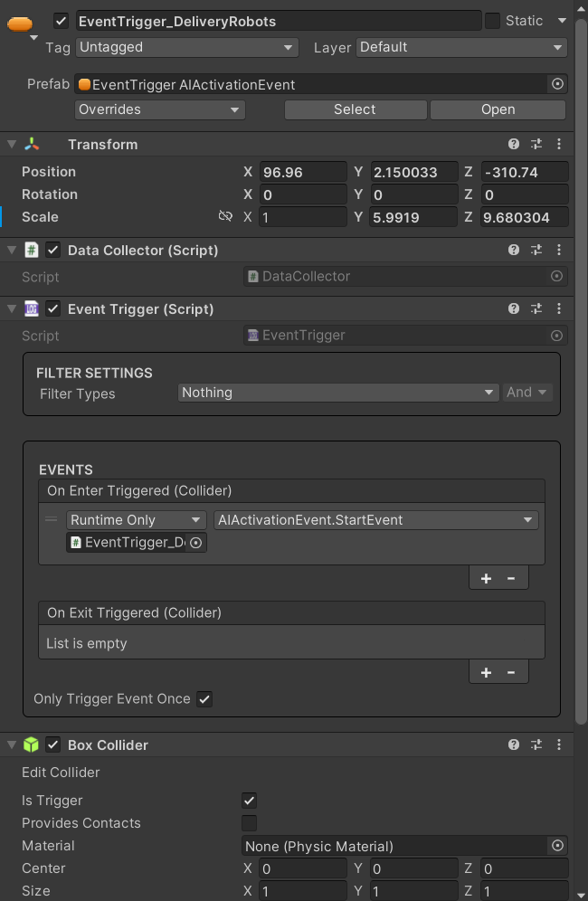The image size is (588, 901).
Task: Open the Static flags dropdown arrow
Action: tap(562, 21)
